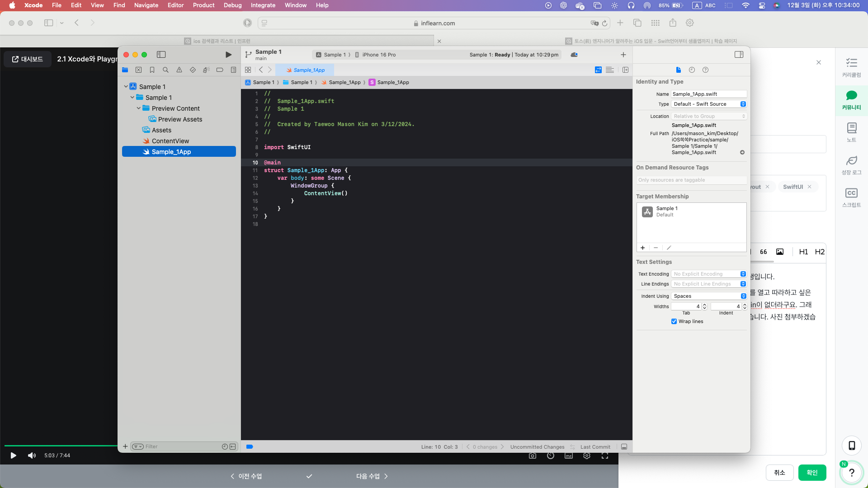This screenshot has height=488, width=868.
Task: Click the ContentView file in project navigator
Action: point(170,141)
